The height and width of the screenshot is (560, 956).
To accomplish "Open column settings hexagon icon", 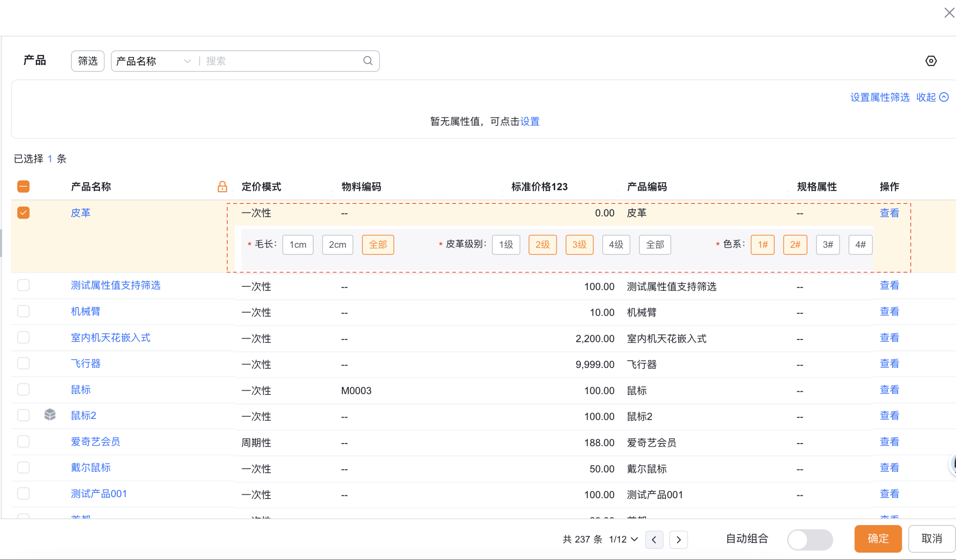I will pos(931,61).
